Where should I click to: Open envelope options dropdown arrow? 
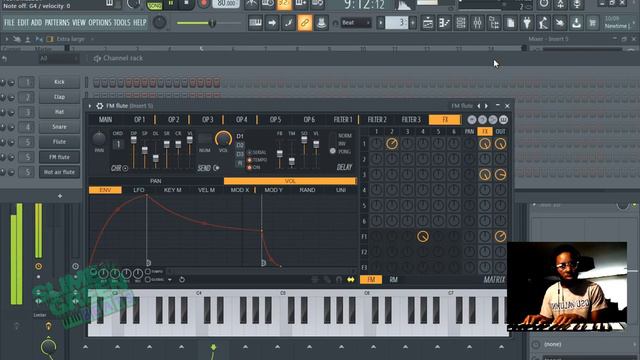click(x=170, y=280)
